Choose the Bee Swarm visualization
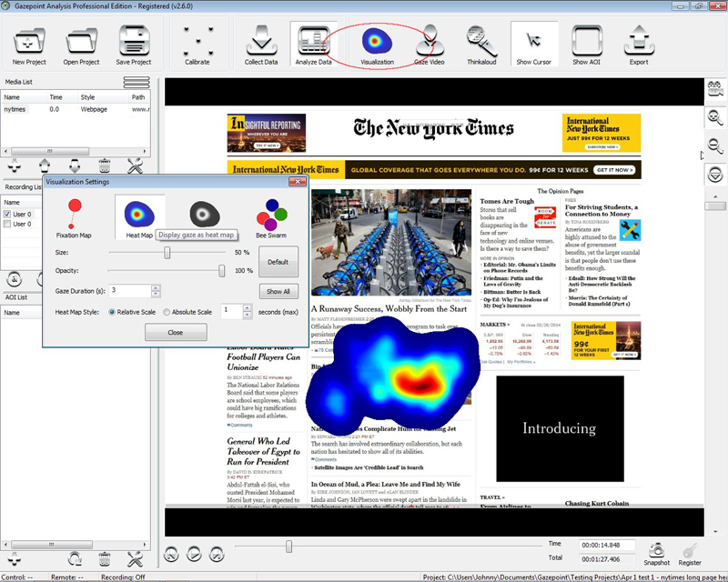Viewport: 728px width, 582px height. (271, 218)
